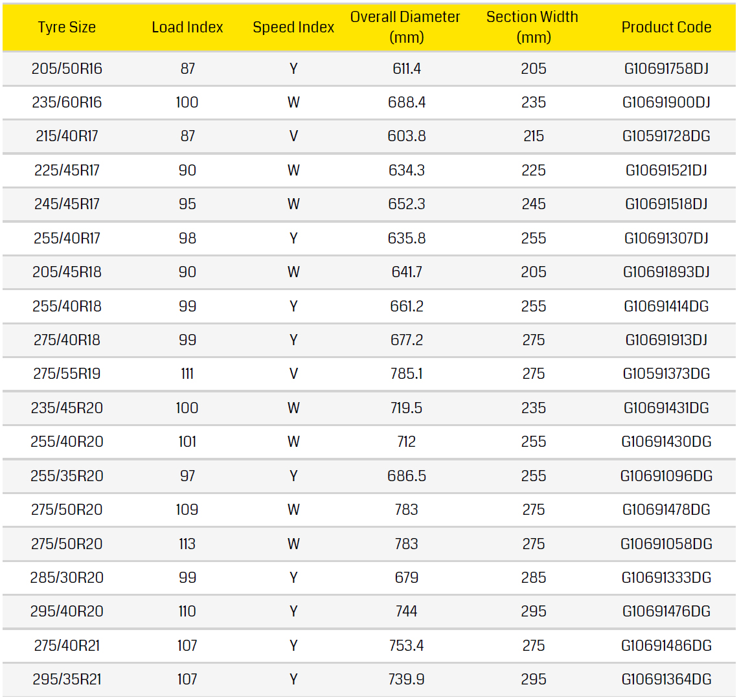Select the Section Width (mm) header
The width and height of the screenshot is (739, 700).
[x=532, y=27]
